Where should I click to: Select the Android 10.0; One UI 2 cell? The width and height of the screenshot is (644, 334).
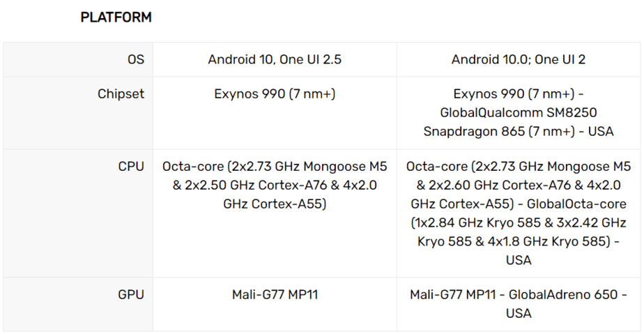point(519,59)
